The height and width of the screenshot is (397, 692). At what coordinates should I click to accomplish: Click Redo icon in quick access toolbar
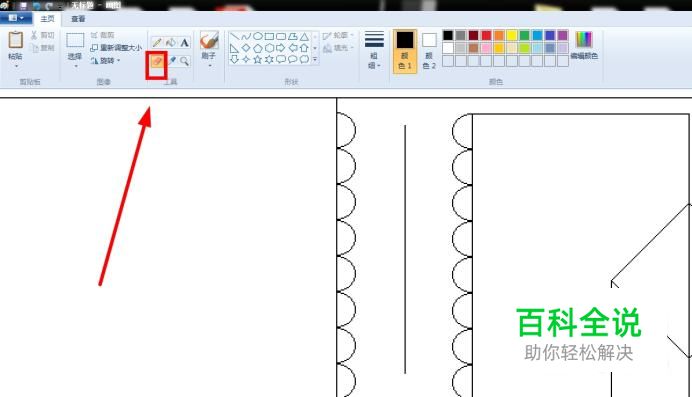[x=48, y=5]
